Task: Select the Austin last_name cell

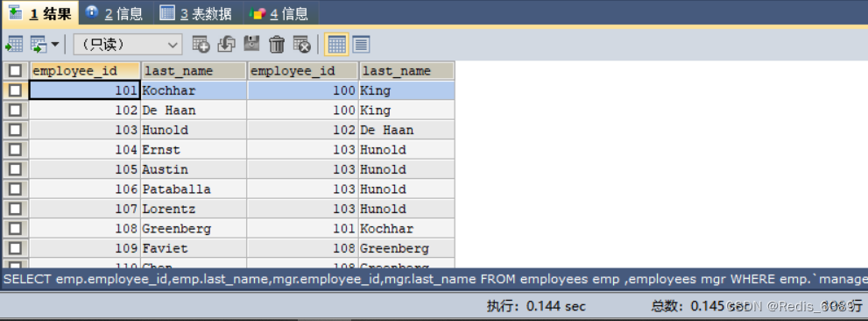Action: point(194,169)
